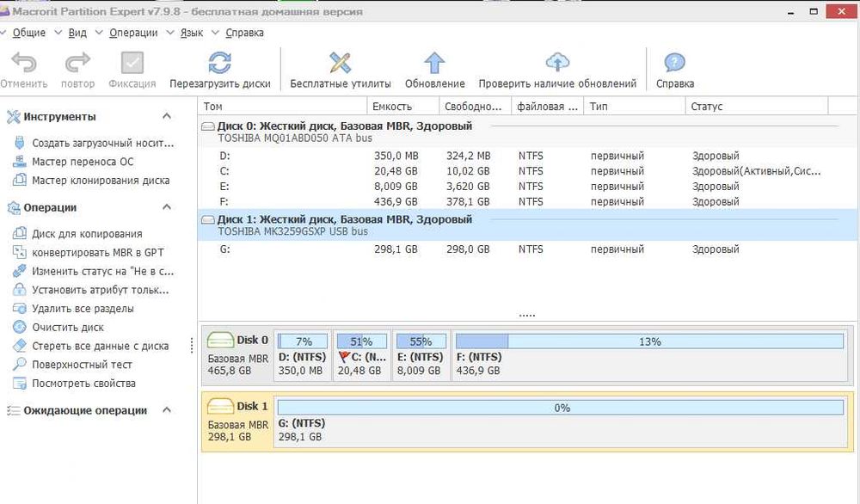Select Диск 1 header row
This screenshot has height=504, width=860.
pos(528,224)
